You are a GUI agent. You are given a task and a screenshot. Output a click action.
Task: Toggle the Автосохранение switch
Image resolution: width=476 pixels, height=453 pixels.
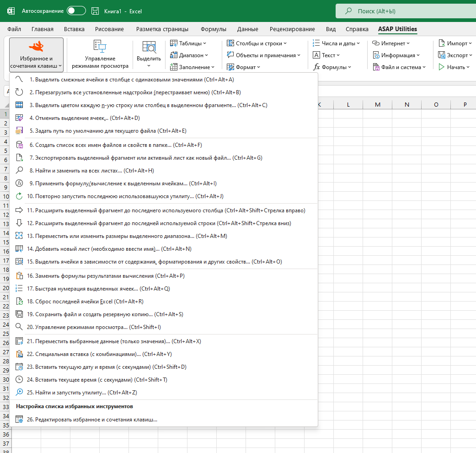click(76, 11)
